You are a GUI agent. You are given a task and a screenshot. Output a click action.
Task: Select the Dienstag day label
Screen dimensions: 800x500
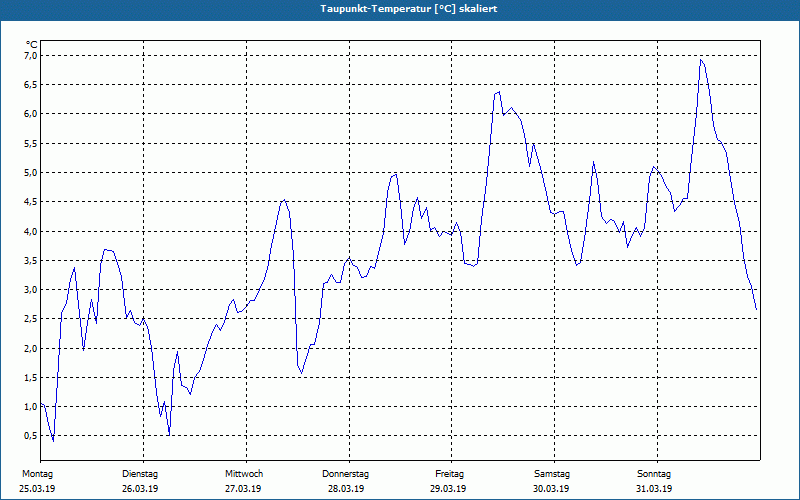pos(140,474)
